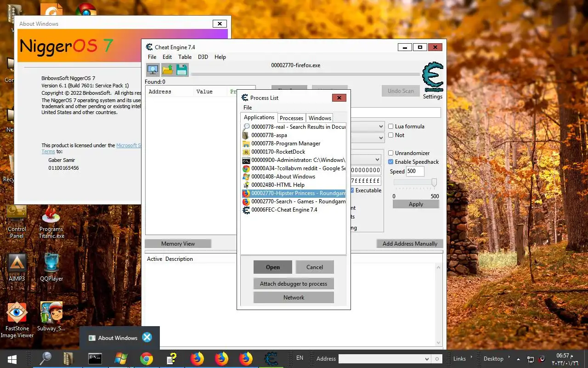
Task: Select 00000170-RocketDock process row
Action: point(293,152)
